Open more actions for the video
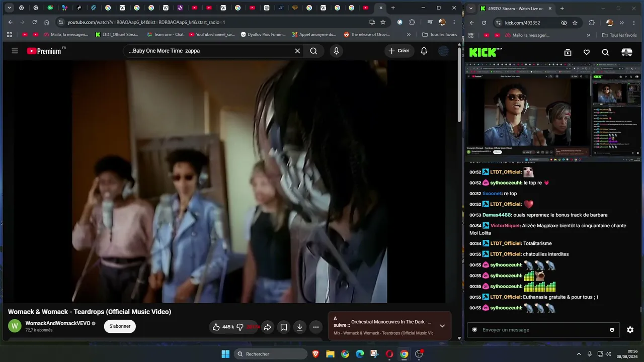Image resolution: width=644 pixels, height=362 pixels. [x=316, y=327]
